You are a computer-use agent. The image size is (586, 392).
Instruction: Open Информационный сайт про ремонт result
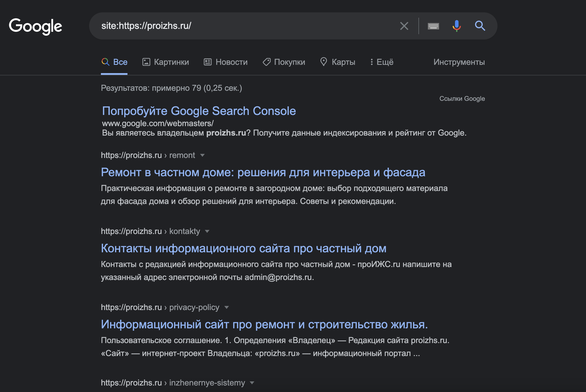click(x=264, y=324)
